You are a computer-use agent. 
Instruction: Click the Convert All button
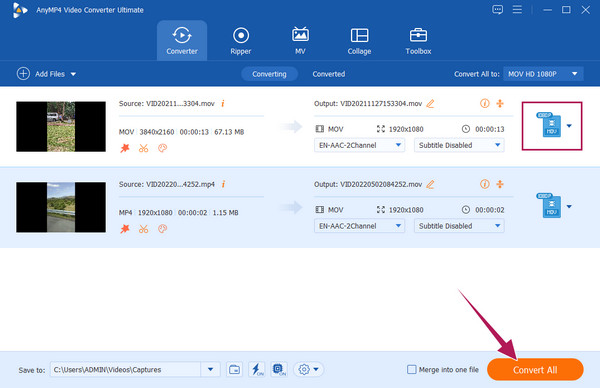pyautogui.click(x=535, y=370)
